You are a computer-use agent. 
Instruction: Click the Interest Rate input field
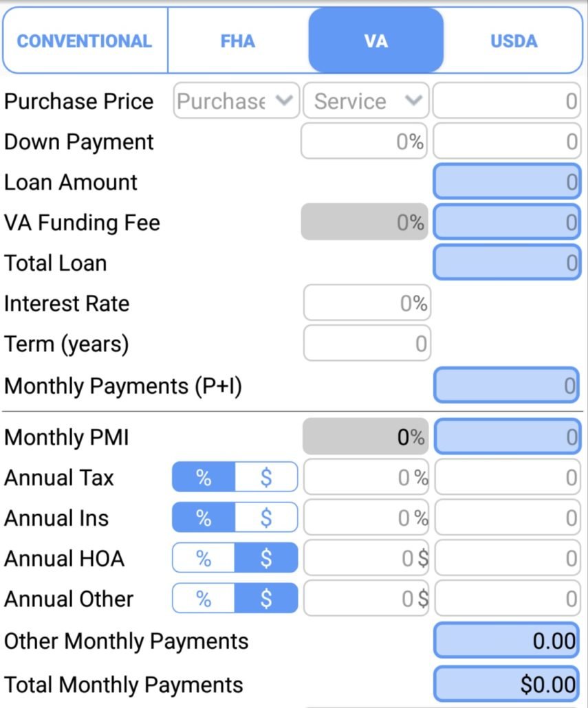pos(367,303)
